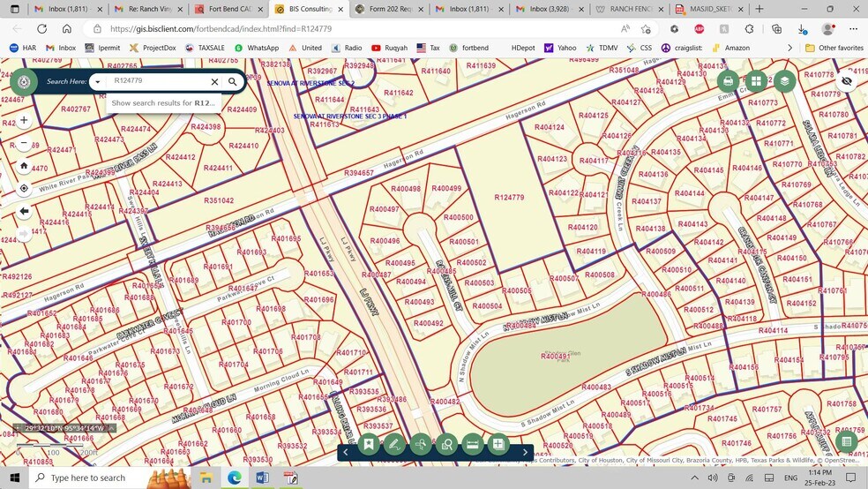
Task: Expand the search source dropdown arrow
Action: 97,81
